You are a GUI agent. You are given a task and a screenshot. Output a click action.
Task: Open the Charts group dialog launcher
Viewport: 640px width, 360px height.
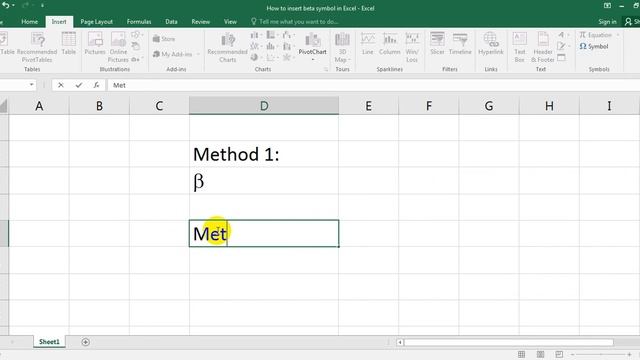[326, 70]
